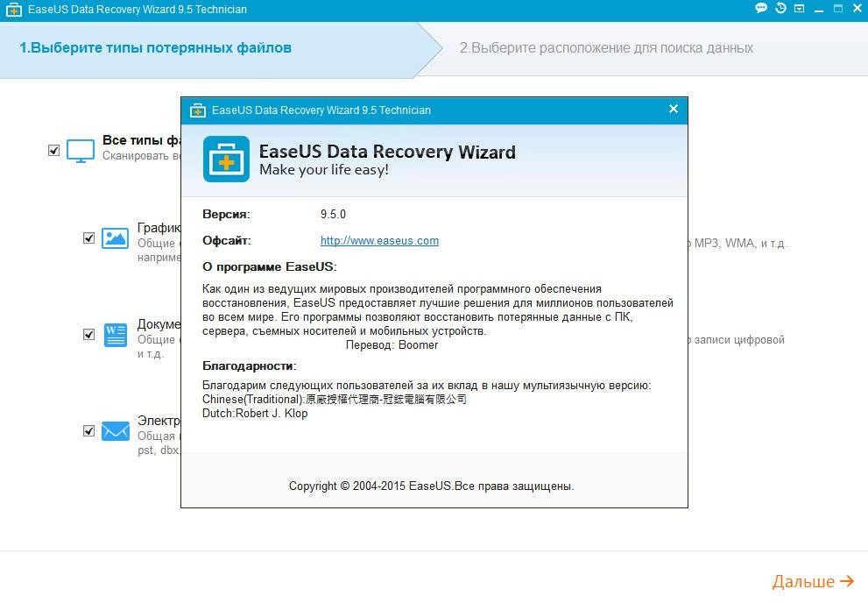Click the envelope email icon
This screenshot has width=868, height=603.
(x=115, y=431)
